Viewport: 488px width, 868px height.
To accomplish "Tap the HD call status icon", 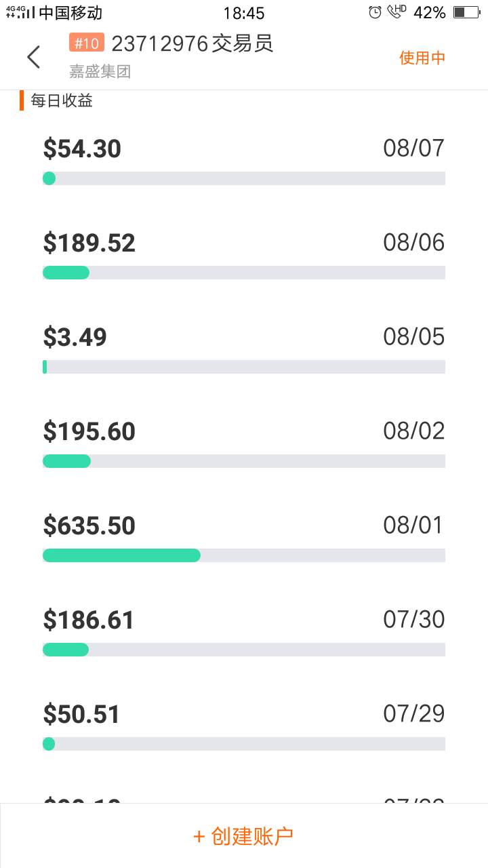I will click(396, 12).
